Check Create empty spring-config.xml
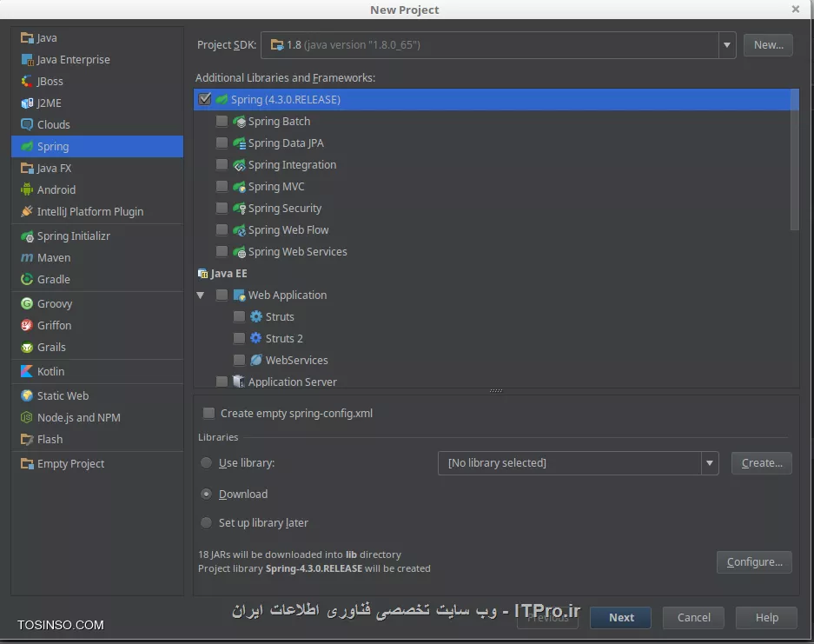The height and width of the screenshot is (644, 814). [207, 414]
